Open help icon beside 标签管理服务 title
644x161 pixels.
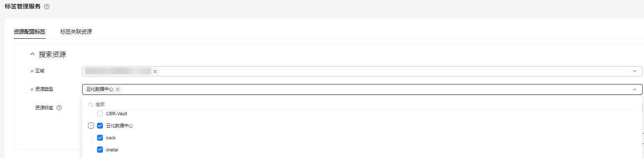(47, 7)
